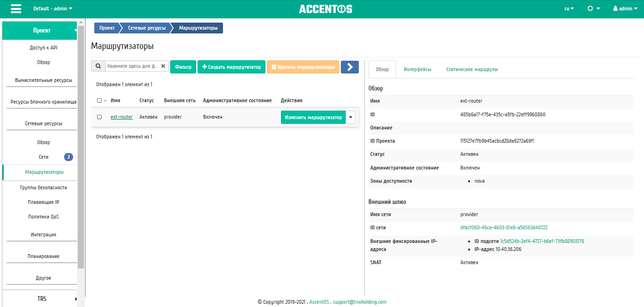Open the ext-router name link

pos(122,117)
